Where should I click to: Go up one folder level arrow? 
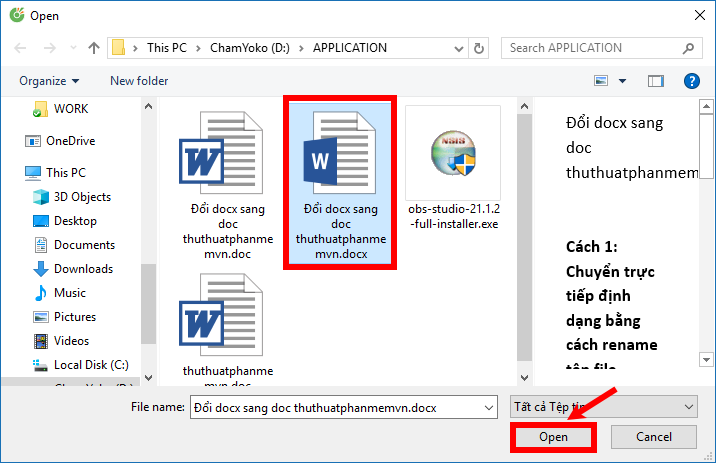[94, 48]
